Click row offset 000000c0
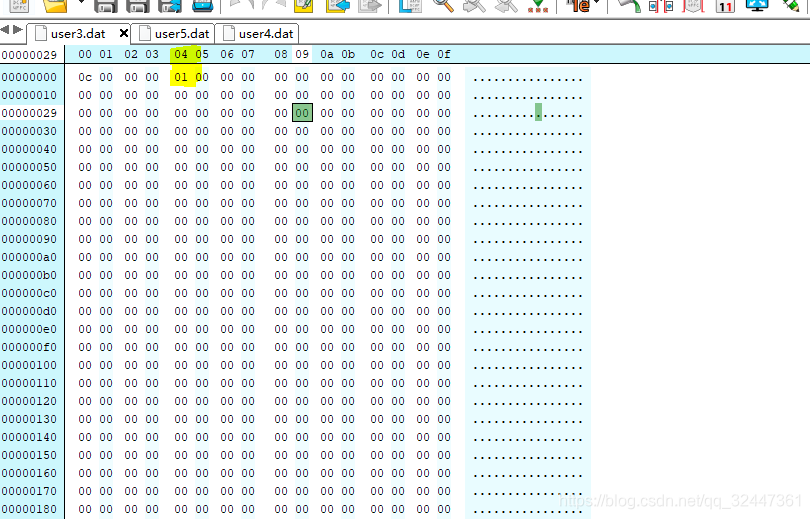 (x=29, y=293)
